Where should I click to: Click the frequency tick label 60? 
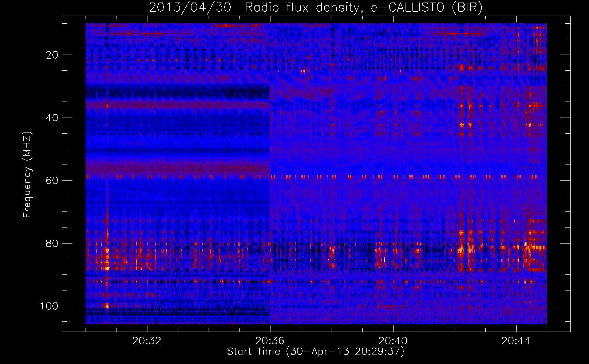[x=52, y=181]
